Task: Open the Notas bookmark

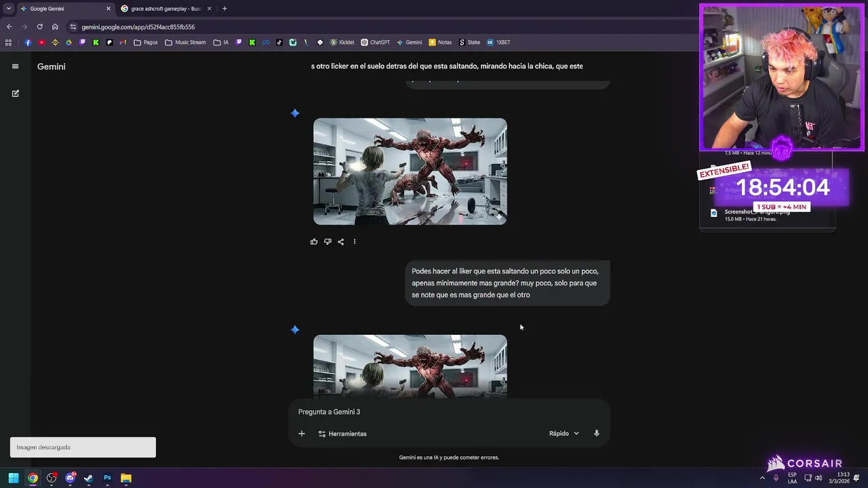Action: 440,42
